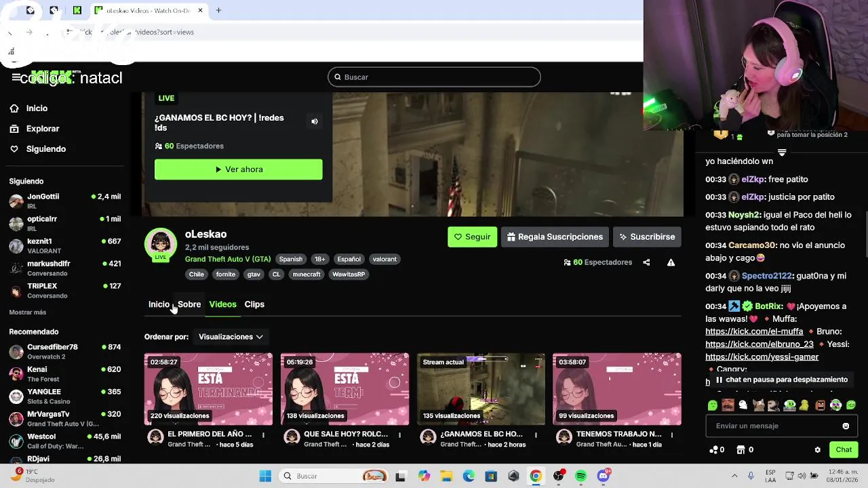868x488 pixels.
Task: Switch to the Sobre tab
Action: [x=189, y=304]
